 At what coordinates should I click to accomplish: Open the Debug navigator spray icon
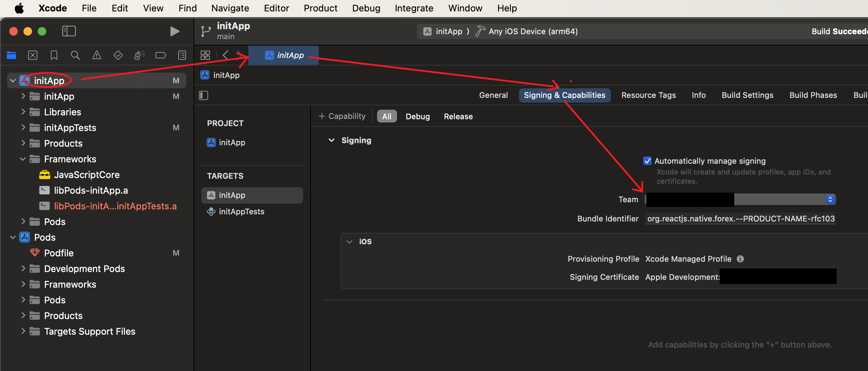click(x=139, y=55)
